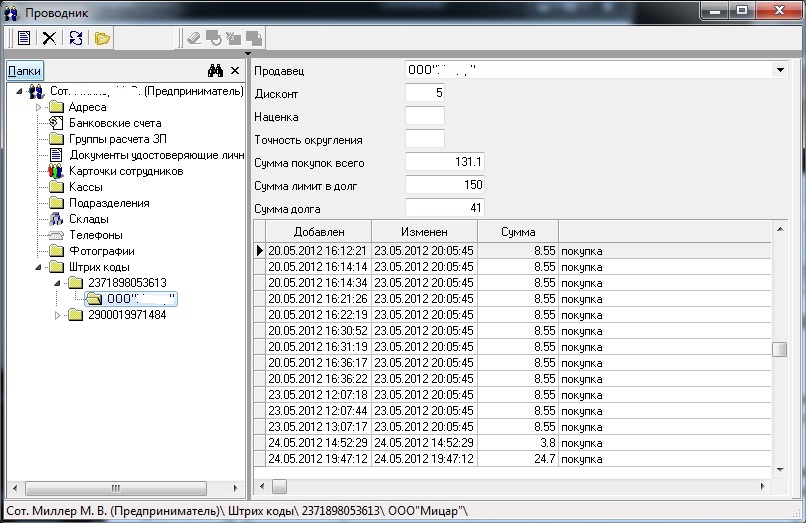The width and height of the screenshot is (806, 523).
Task: Click the Сумма лимит в долг field
Action: click(x=445, y=185)
